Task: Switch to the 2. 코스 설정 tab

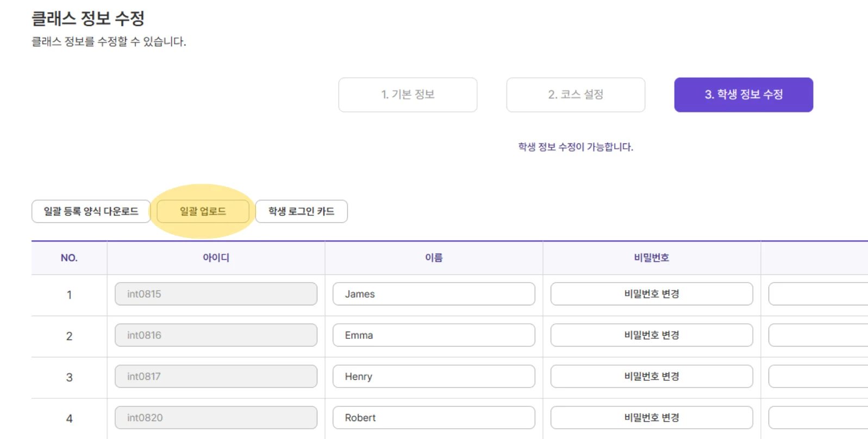Action: [x=576, y=95]
